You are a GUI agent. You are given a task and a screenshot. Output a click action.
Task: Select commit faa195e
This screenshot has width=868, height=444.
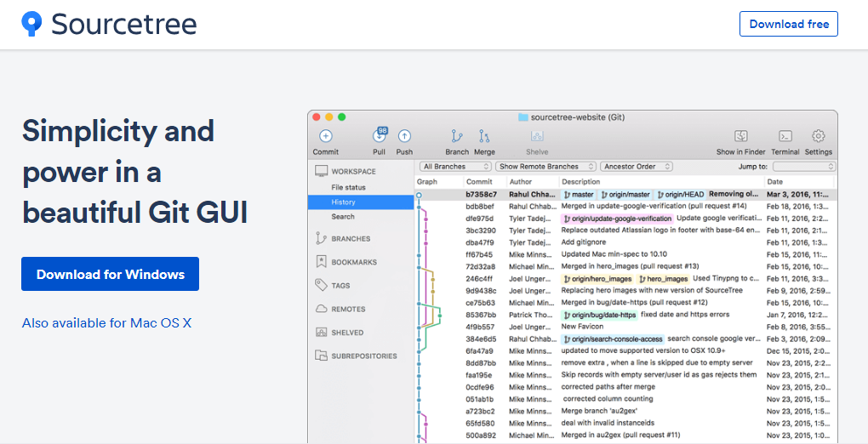[625, 375]
